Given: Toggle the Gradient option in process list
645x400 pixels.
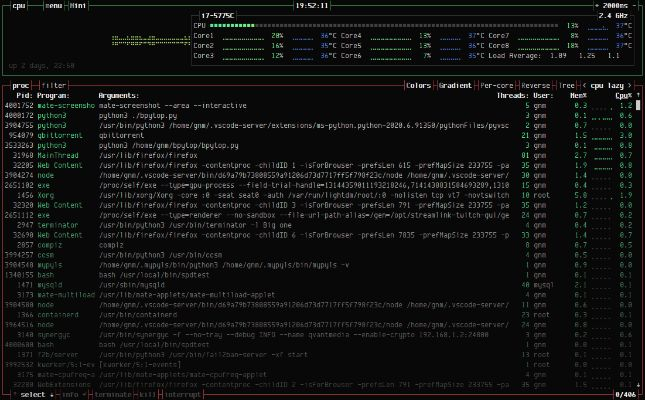Looking at the screenshot, I should click(455, 86).
